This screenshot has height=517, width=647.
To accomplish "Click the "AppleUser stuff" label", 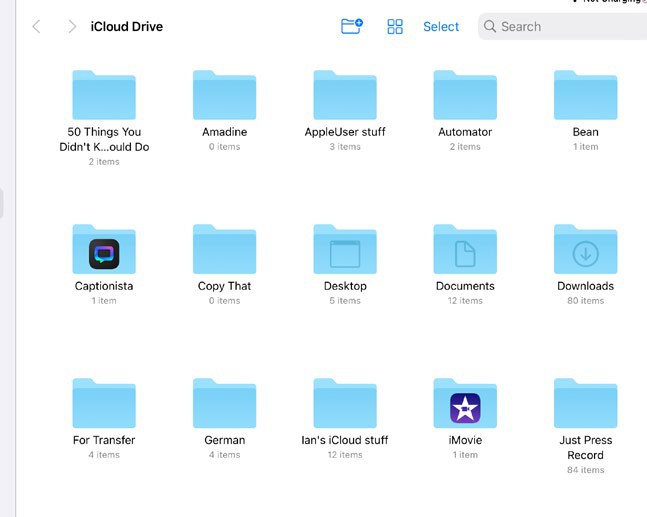I will [x=345, y=132].
